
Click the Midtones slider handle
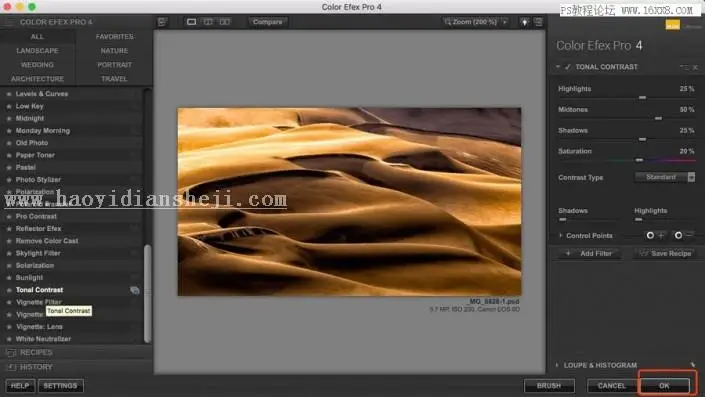point(658,118)
